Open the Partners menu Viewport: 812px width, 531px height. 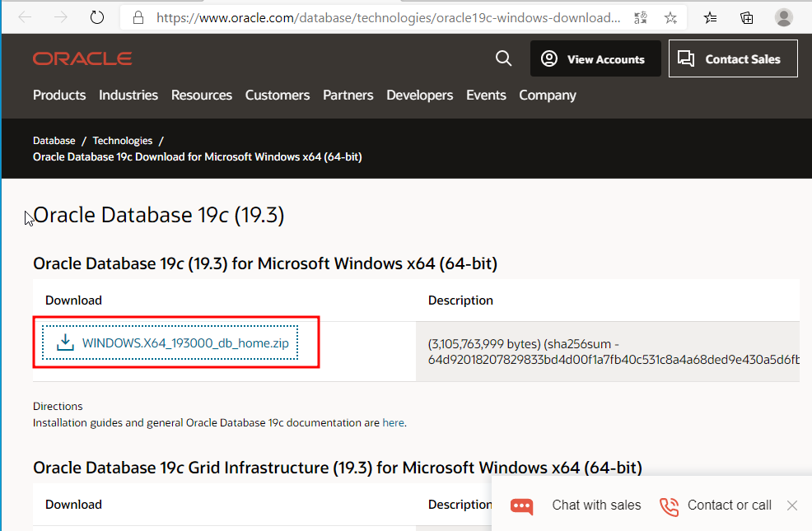pos(348,95)
